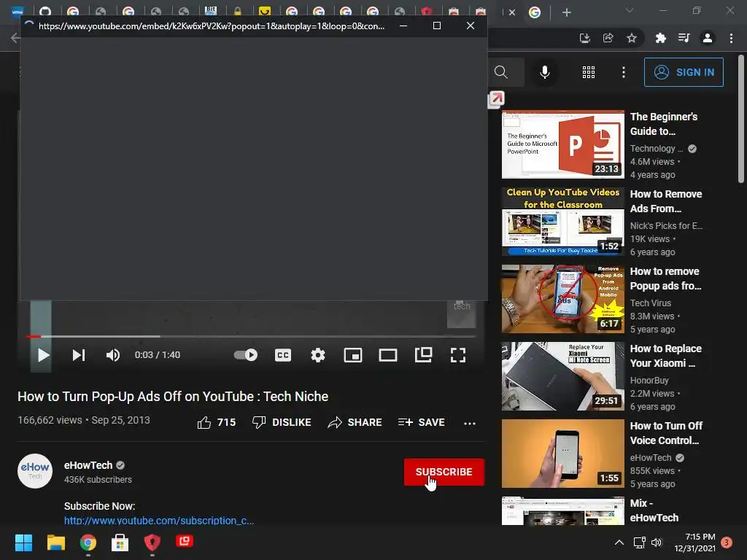Click the YouTube search magnifier icon
The image size is (747, 560).
(500, 72)
